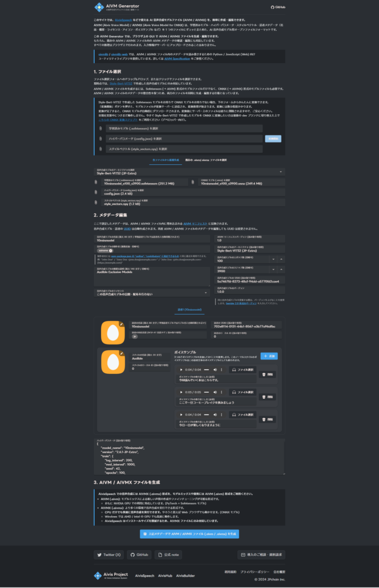Open AivisHub footer link
The width and height of the screenshot is (379, 588).
[165, 575]
